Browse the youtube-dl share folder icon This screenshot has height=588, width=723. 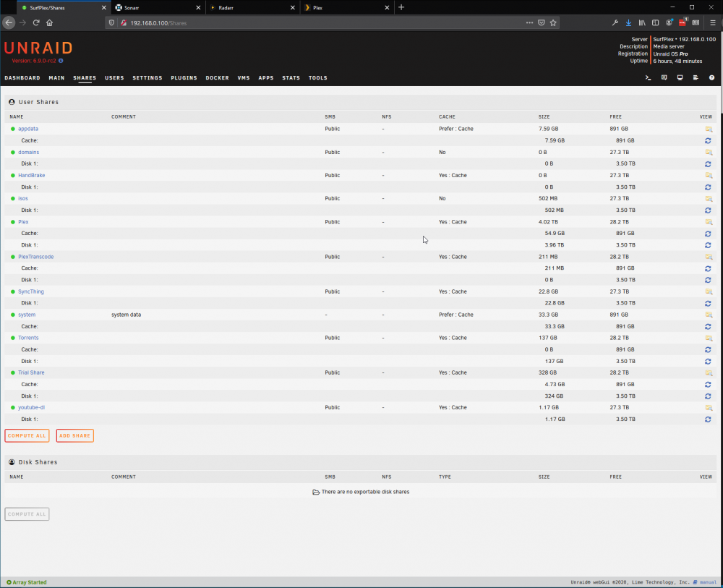tap(709, 408)
